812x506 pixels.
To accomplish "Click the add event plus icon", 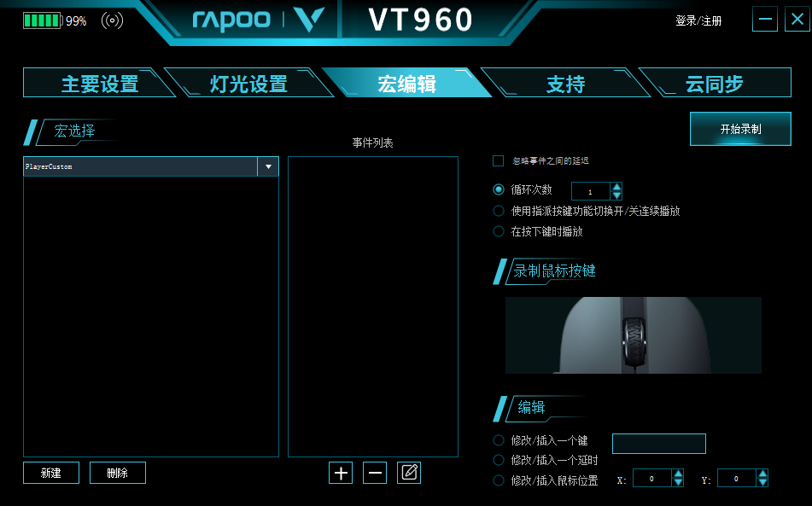I will coord(341,473).
